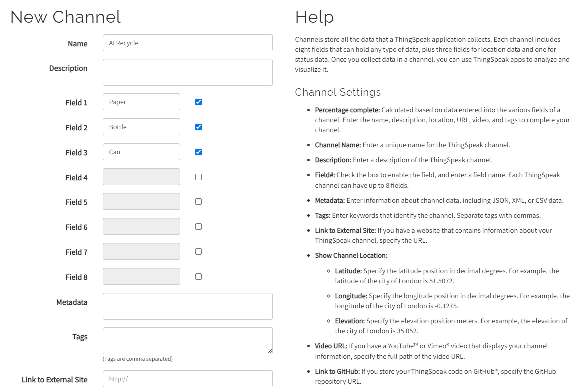Grab the Description box resize handle
Viewport: 587px width, 392px height.
coord(270,82)
